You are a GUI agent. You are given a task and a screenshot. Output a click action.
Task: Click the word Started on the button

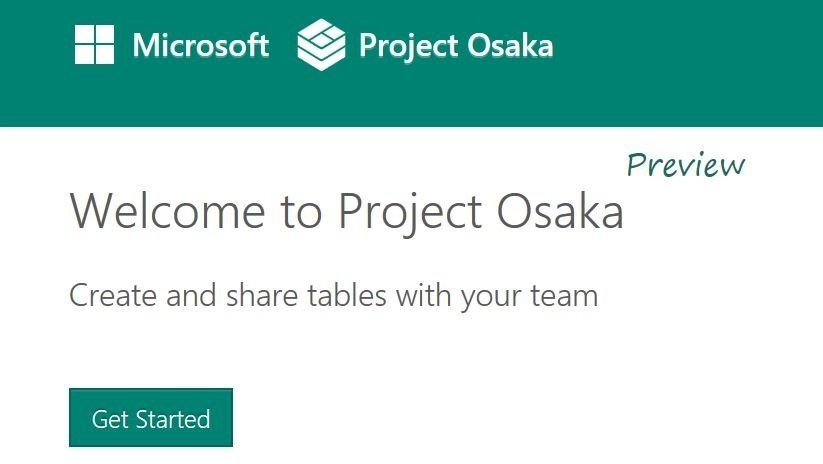[x=173, y=419]
